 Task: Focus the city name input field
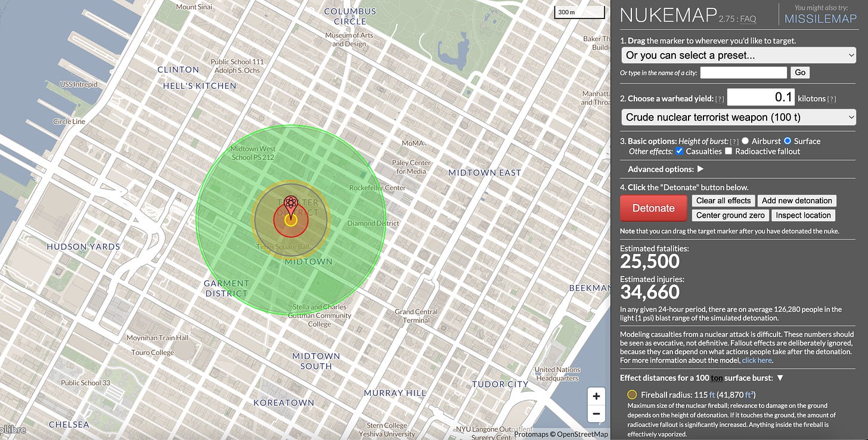click(x=743, y=72)
